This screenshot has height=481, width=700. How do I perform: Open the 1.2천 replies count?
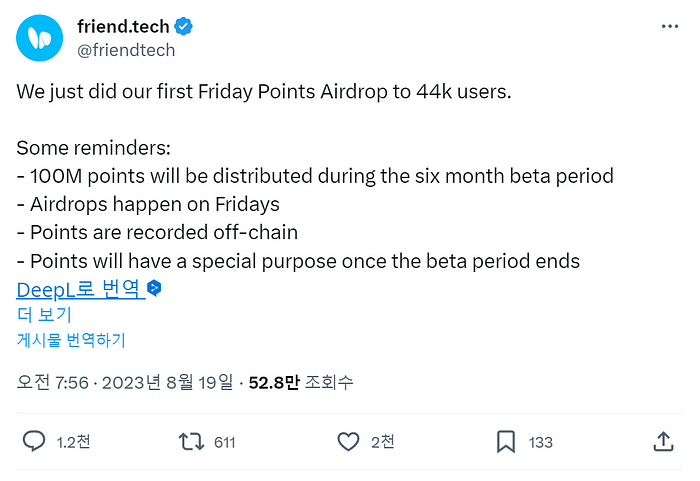click(74, 442)
